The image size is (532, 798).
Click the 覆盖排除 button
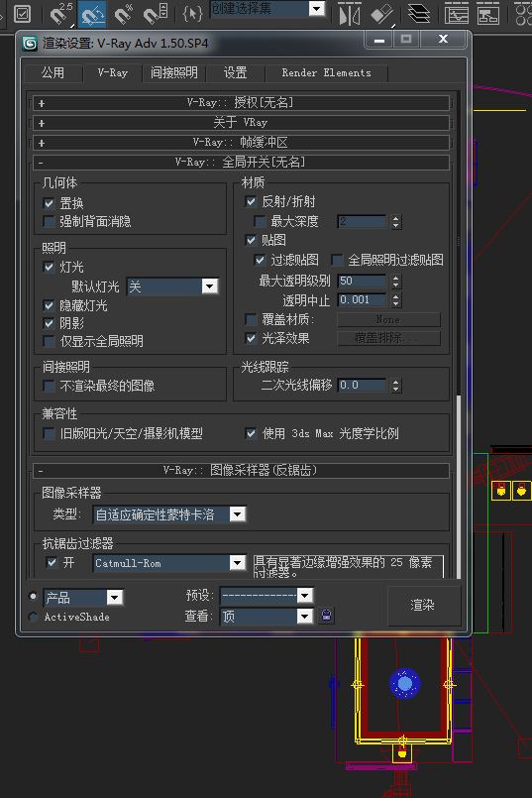pyautogui.click(x=388, y=338)
